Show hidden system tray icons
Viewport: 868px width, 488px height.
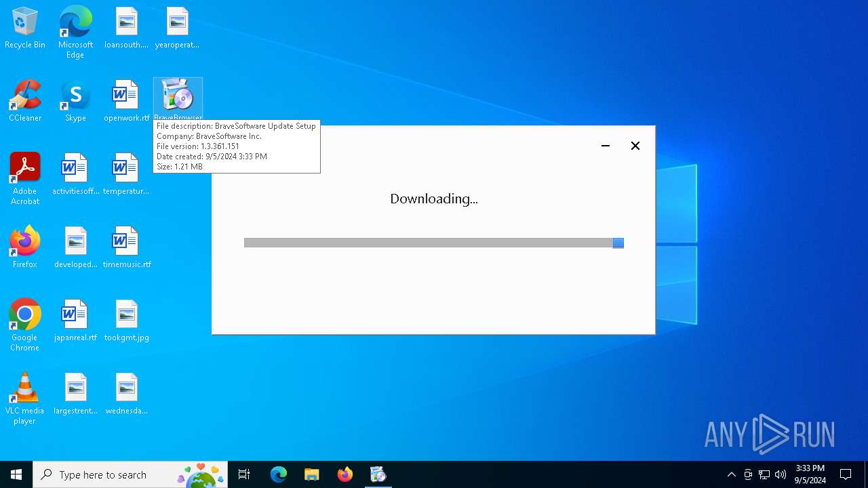click(731, 474)
